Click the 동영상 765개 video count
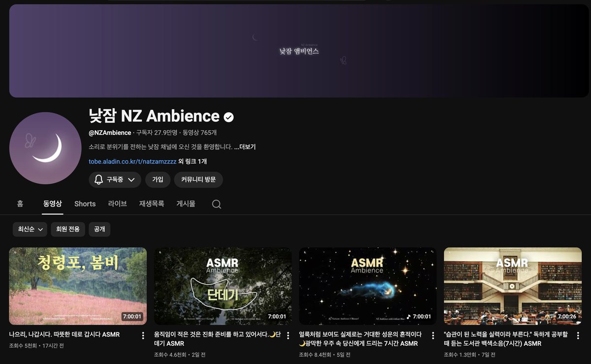 200,133
